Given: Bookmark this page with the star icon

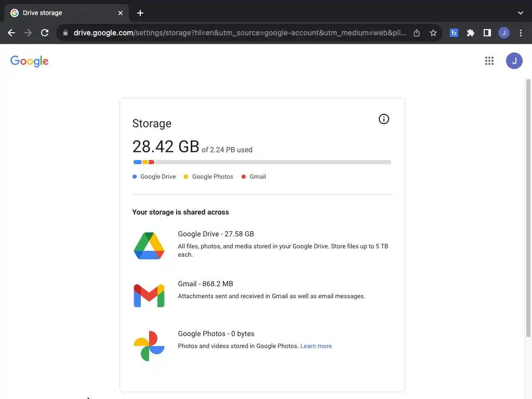Looking at the screenshot, I should (433, 33).
